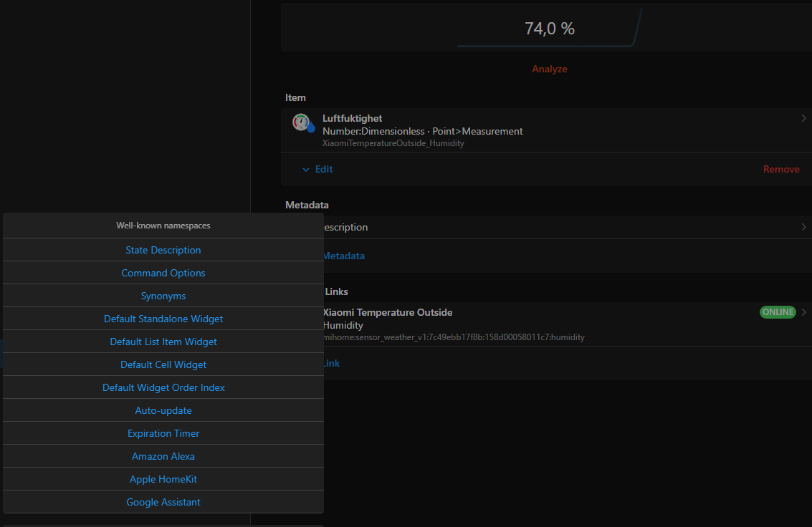The width and height of the screenshot is (812, 527).
Task: Remove the Luftfuktighet item
Action: (x=780, y=170)
